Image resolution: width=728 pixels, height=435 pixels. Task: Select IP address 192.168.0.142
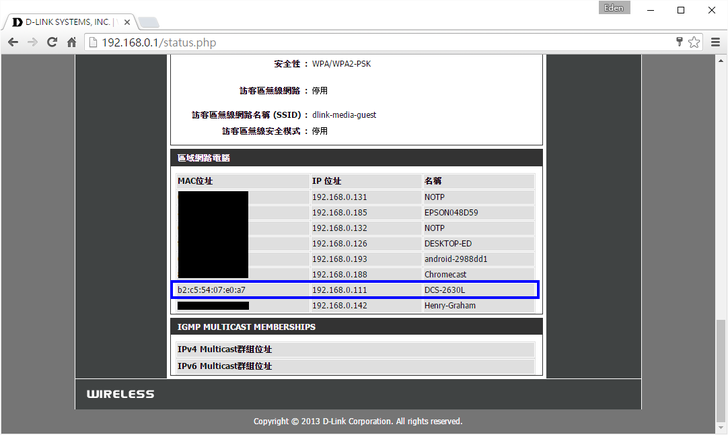coord(339,305)
